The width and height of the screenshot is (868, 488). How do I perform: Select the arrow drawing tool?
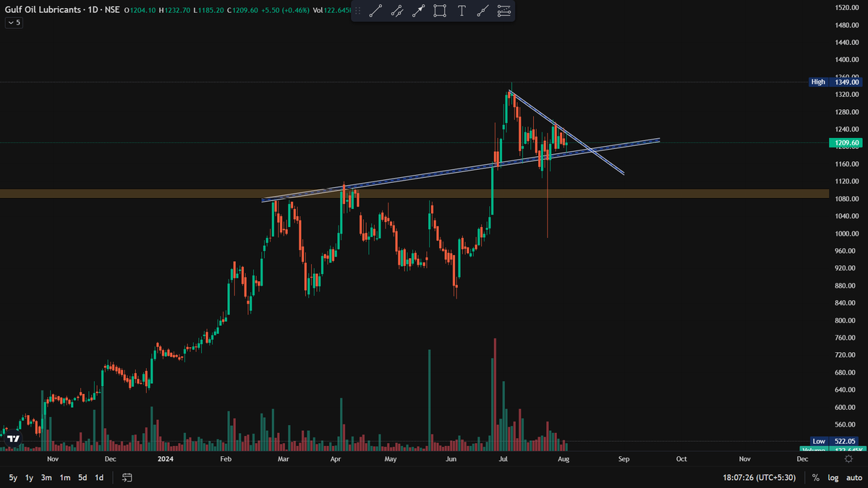418,11
